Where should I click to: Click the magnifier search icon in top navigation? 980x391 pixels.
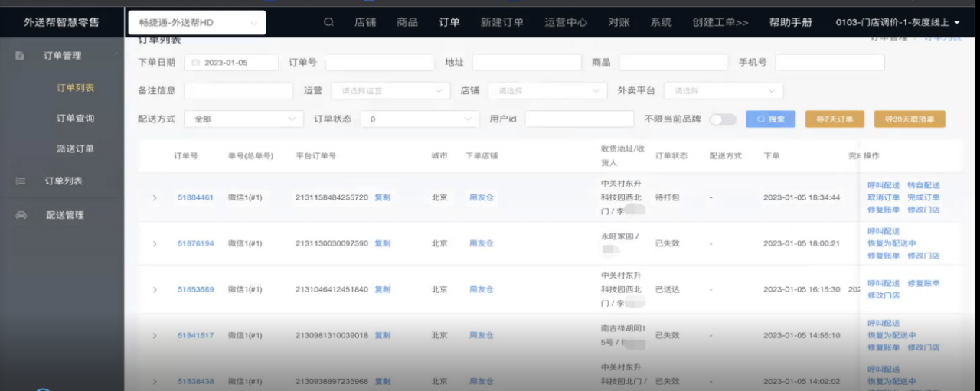[x=328, y=22]
